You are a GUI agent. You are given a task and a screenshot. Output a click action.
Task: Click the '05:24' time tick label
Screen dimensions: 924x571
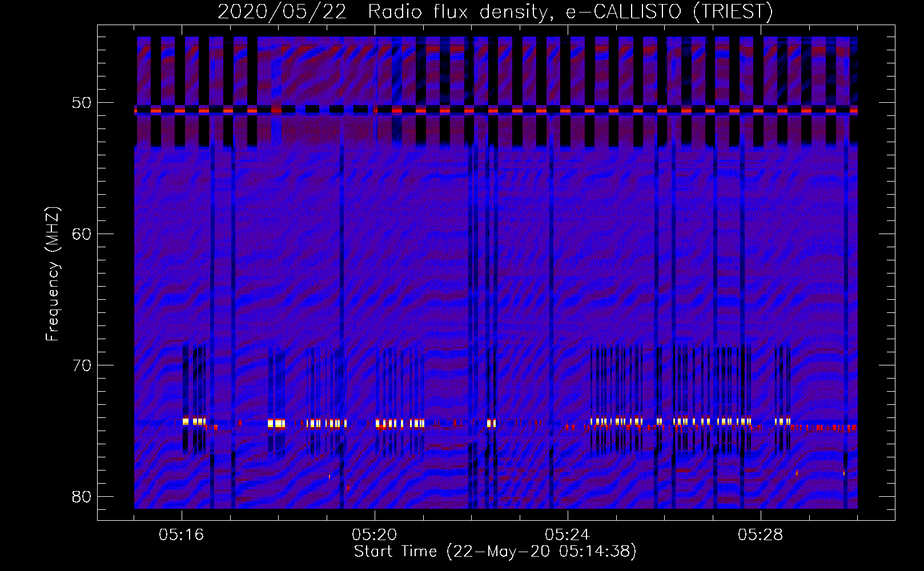point(568,535)
